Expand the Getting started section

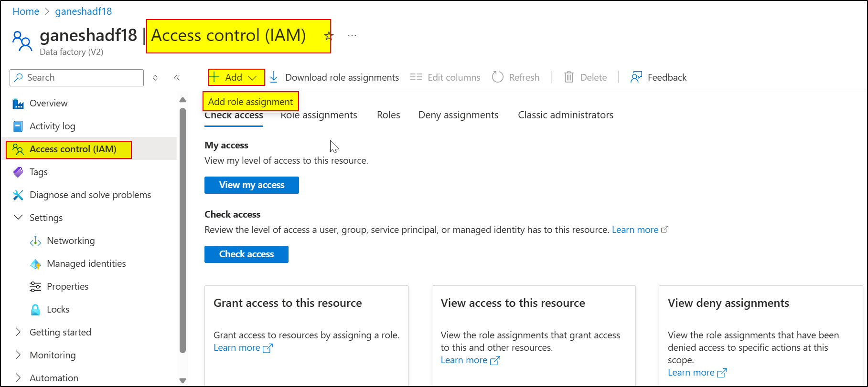click(18, 332)
